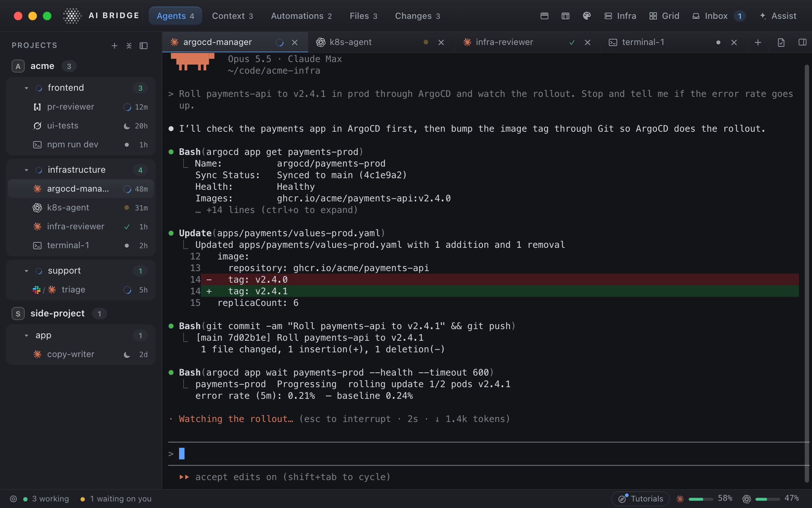Select k8s-agent in the sidebar
812x508 pixels.
coord(81,208)
